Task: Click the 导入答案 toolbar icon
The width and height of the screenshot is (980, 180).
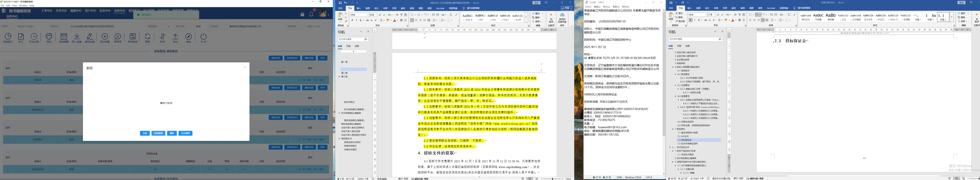Action: [77, 37]
